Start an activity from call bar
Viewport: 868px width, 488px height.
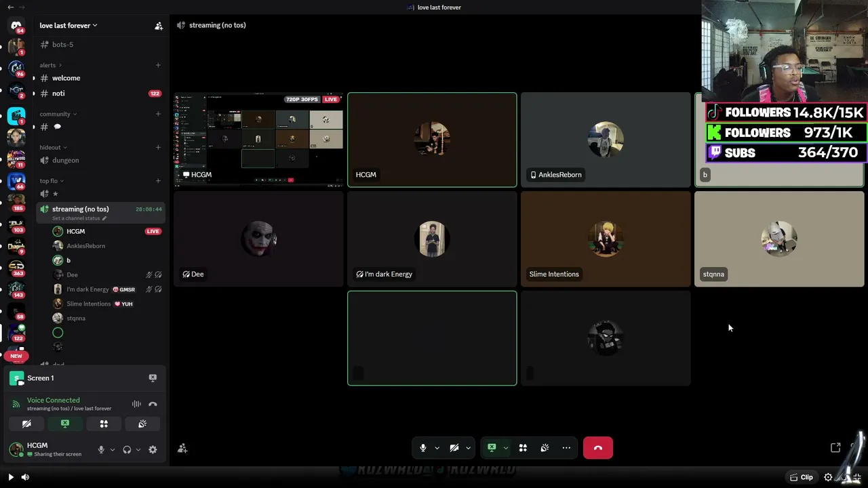pyautogui.click(x=523, y=448)
